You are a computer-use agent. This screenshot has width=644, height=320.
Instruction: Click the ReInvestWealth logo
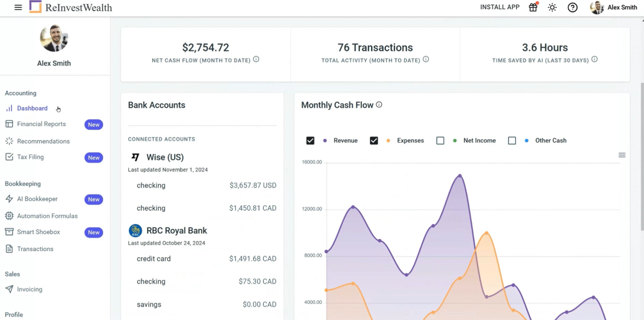71,7
